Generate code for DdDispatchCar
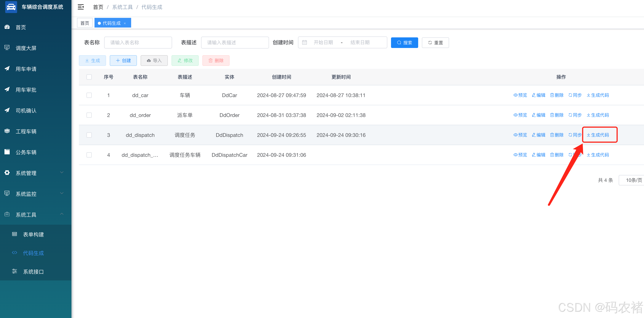The image size is (644, 318). (x=598, y=155)
